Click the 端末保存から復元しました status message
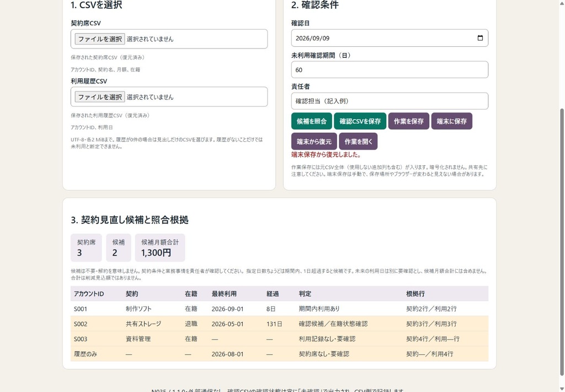The image size is (565, 392). pyautogui.click(x=326, y=155)
